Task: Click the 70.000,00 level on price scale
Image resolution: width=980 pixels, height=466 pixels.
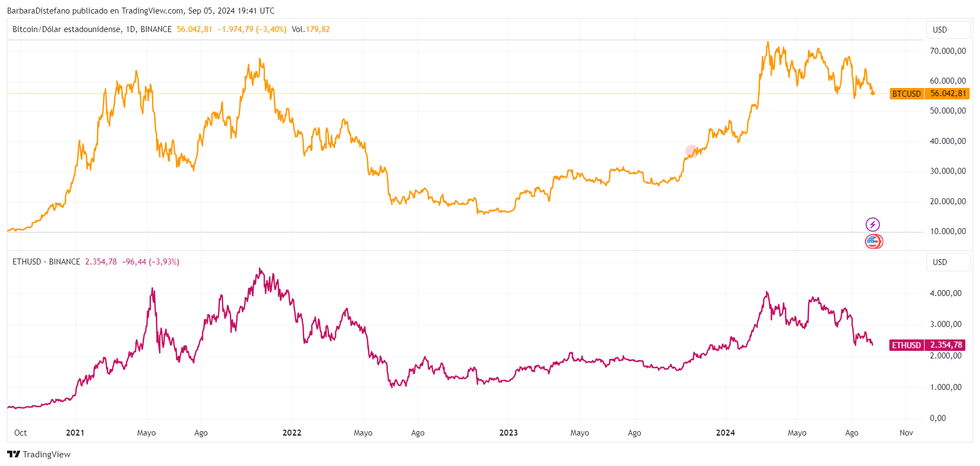Action: tap(948, 51)
